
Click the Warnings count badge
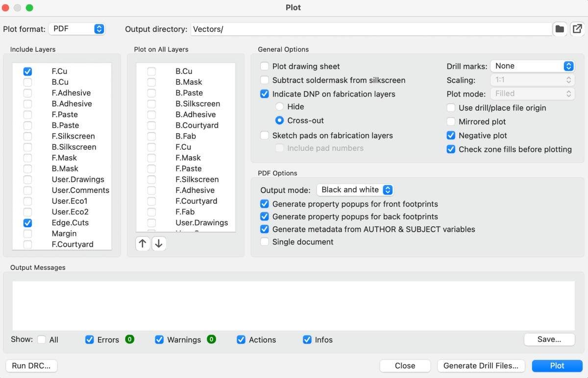click(211, 339)
